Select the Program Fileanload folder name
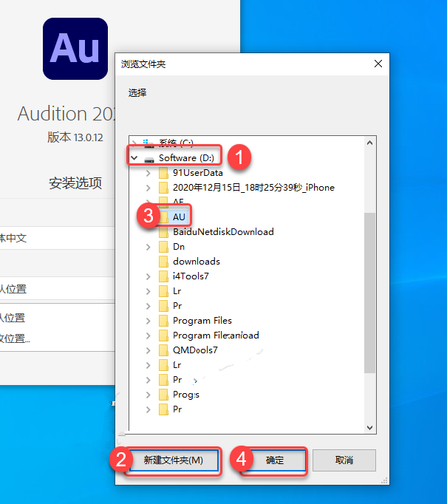The height and width of the screenshot is (504, 447). point(216,336)
